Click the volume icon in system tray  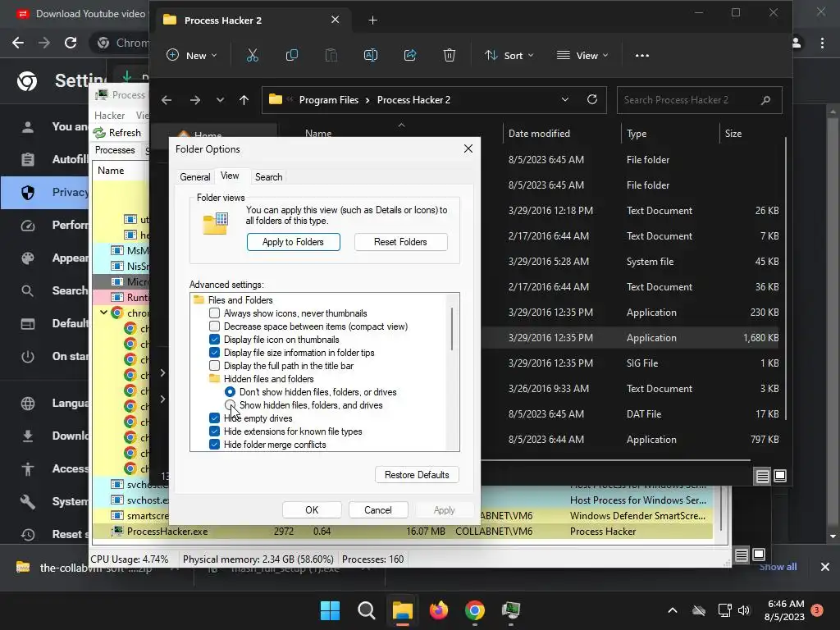pyautogui.click(x=743, y=610)
